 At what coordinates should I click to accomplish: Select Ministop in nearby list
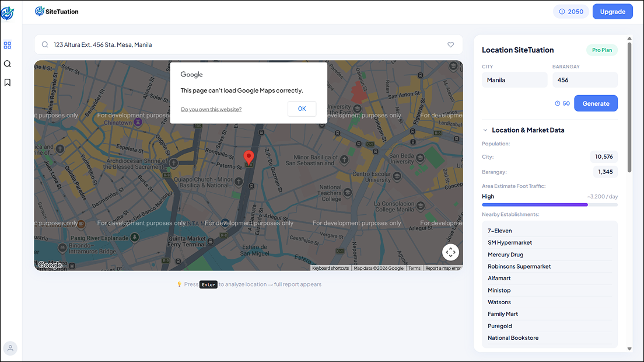pos(549,291)
